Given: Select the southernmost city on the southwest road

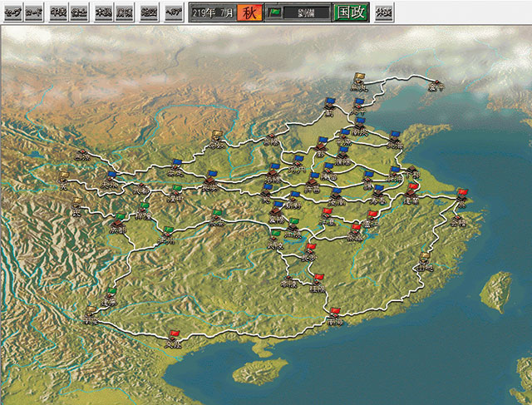Looking at the screenshot, I should point(172,341).
